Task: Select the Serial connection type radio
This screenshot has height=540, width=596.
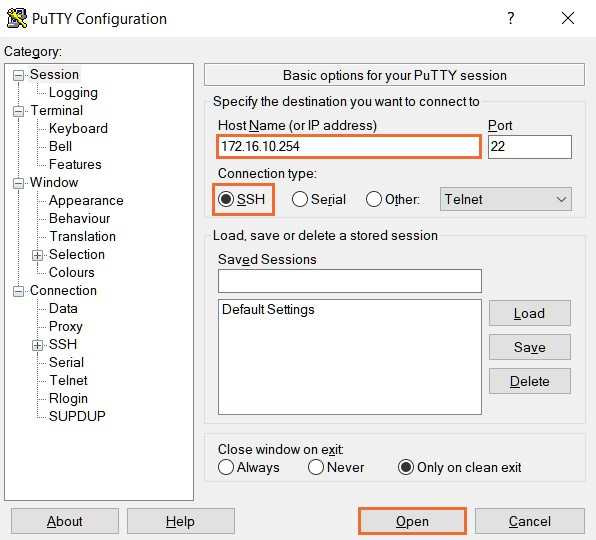Action: 300,199
